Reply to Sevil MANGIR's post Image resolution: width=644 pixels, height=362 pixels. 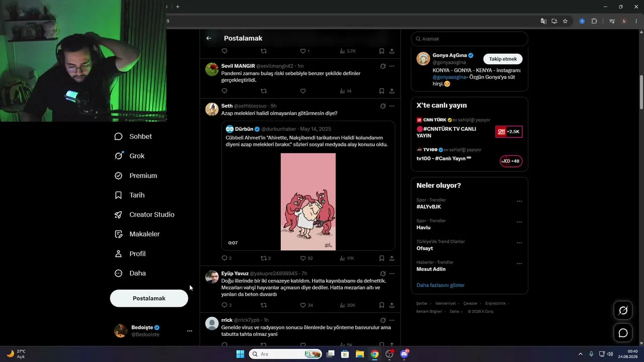224,91
